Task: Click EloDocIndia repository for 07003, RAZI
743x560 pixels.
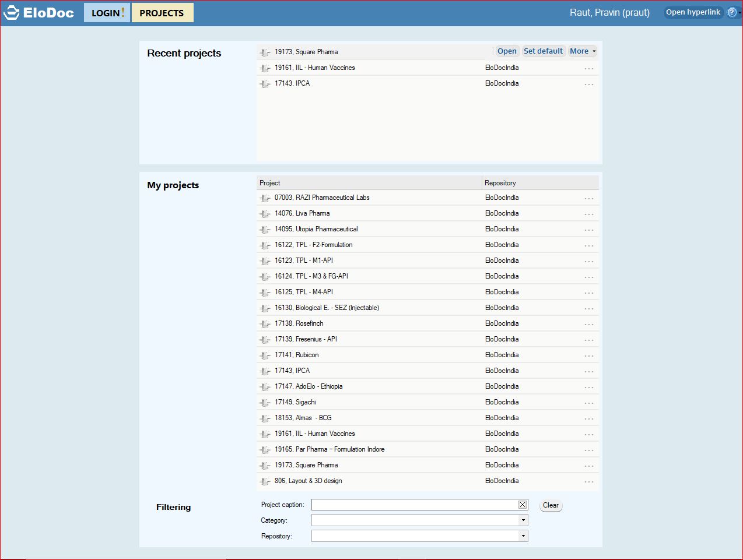Action: click(x=502, y=198)
